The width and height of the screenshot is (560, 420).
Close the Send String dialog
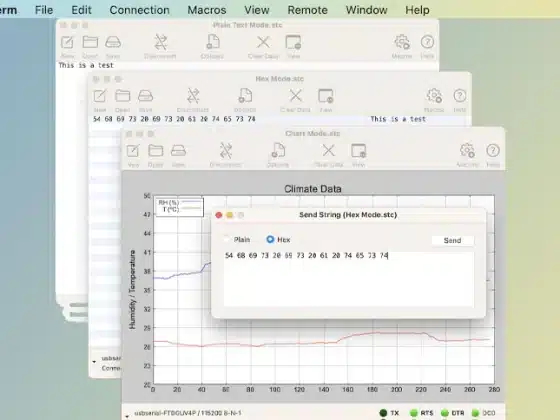point(219,215)
